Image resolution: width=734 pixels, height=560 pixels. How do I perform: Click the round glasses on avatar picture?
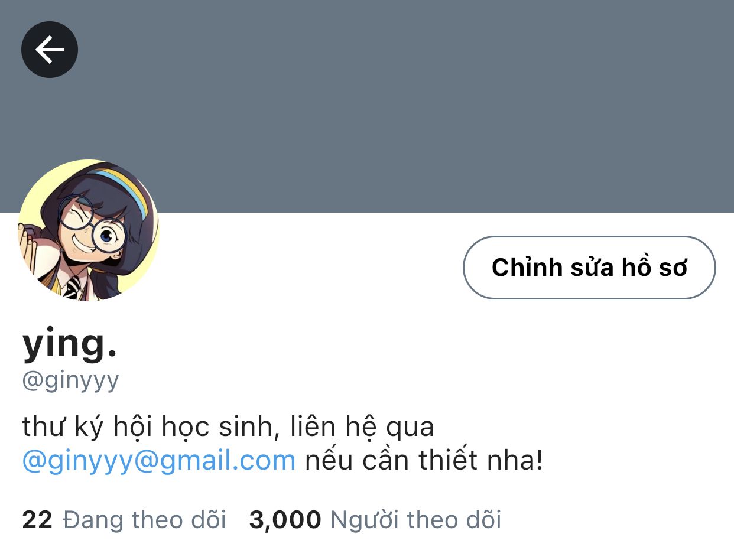coord(92,227)
